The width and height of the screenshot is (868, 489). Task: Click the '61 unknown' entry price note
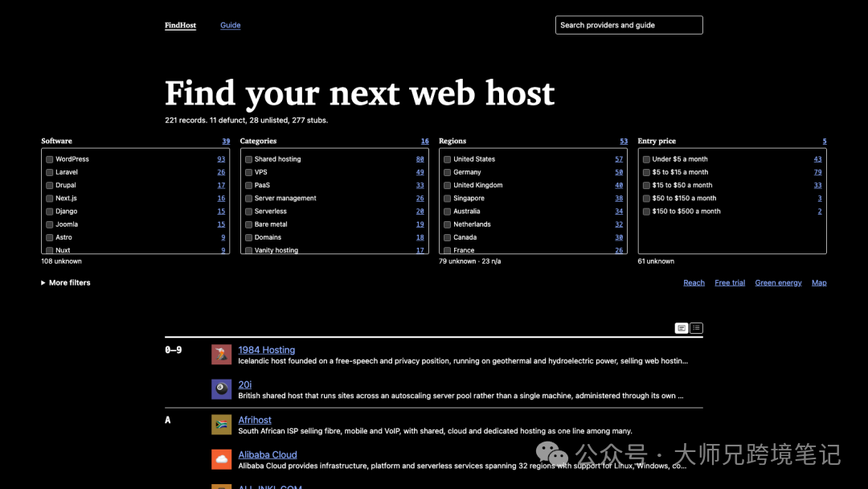(x=656, y=261)
